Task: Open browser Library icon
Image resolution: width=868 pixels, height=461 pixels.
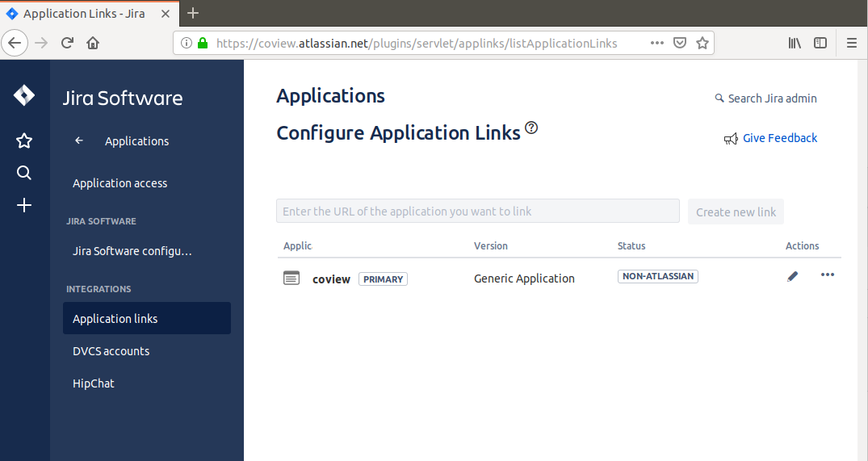Action: tap(795, 43)
